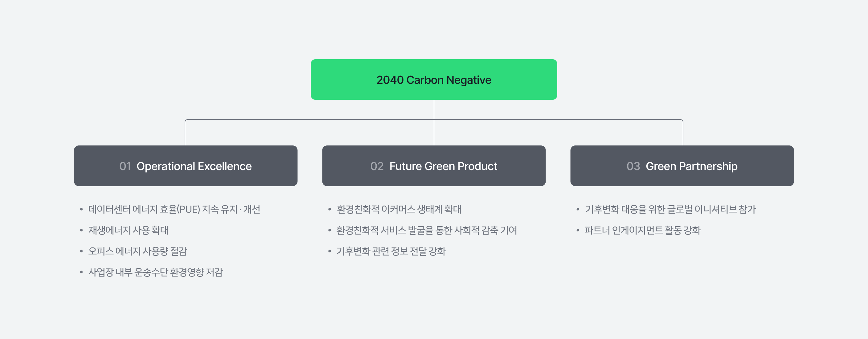Viewport: 868px width, 339px height.
Task: Select the 오피스 에너지 사용량 절감 item
Action: pyautogui.click(x=137, y=251)
